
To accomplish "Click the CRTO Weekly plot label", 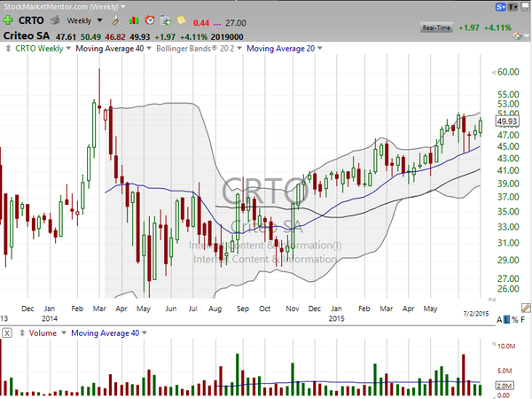I will pos(39,49).
